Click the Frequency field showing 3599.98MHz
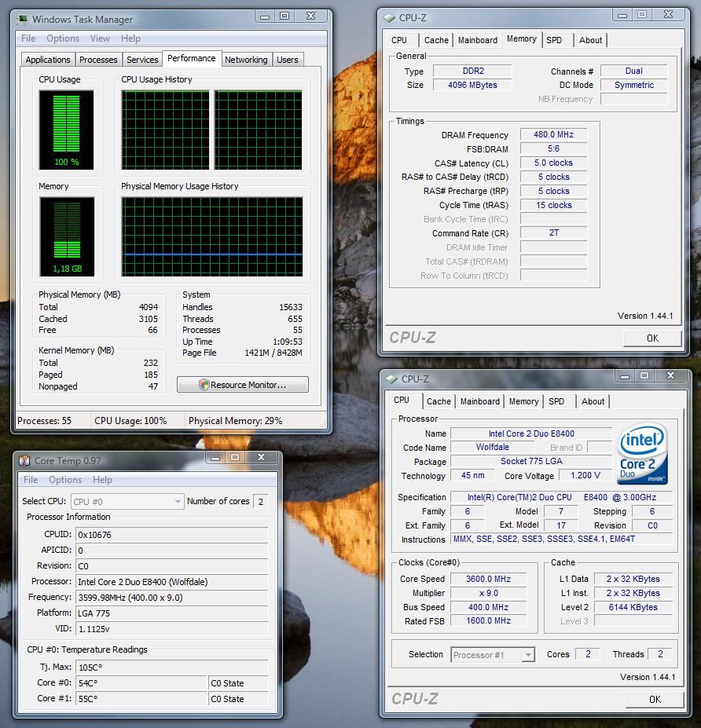 point(172,598)
